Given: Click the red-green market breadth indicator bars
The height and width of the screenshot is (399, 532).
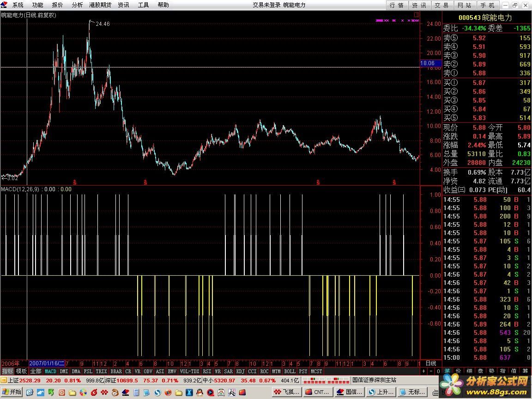Looking at the screenshot, I should [x=326, y=381].
